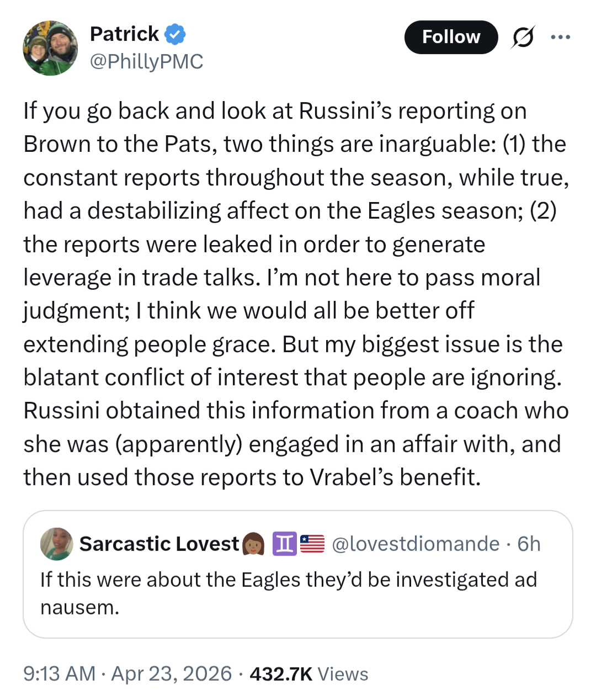Click the closing words "Vrabel's benefit"
Screen dimensions: 596x700
click(395, 478)
